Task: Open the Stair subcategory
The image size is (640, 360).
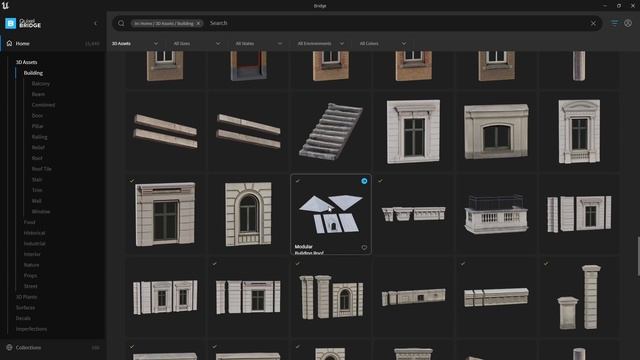Action: [x=37, y=180]
